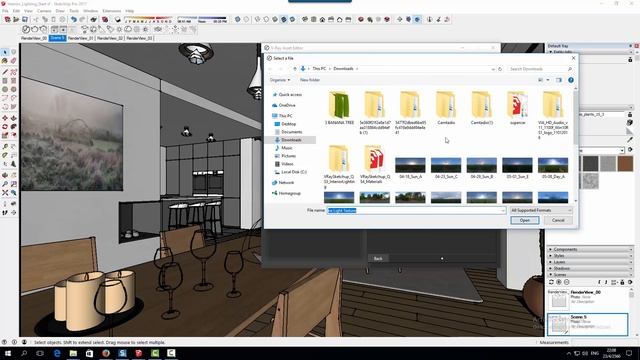Toggle X-Ray face style
This screenshot has width=640, height=360.
coord(238,20)
